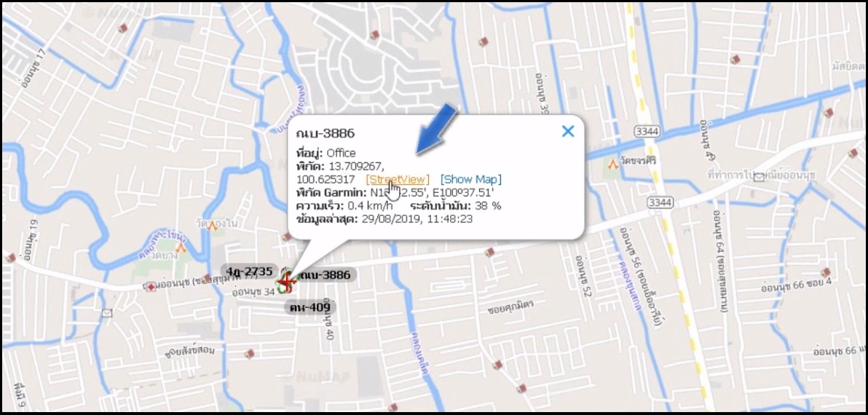This screenshot has height=415, width=868.
Task: Open the Show Map link
Action: pyautogui.click(x=471, y=179)
